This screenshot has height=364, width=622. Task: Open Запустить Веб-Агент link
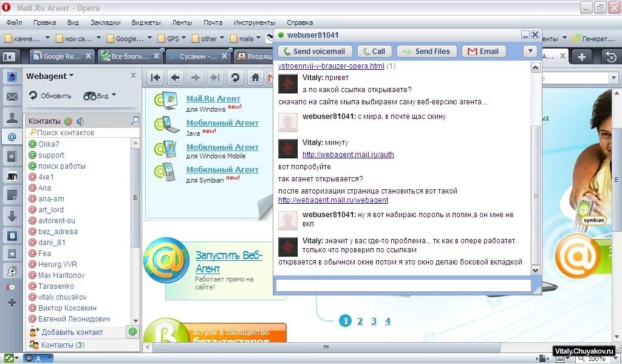tap(228, 262)
